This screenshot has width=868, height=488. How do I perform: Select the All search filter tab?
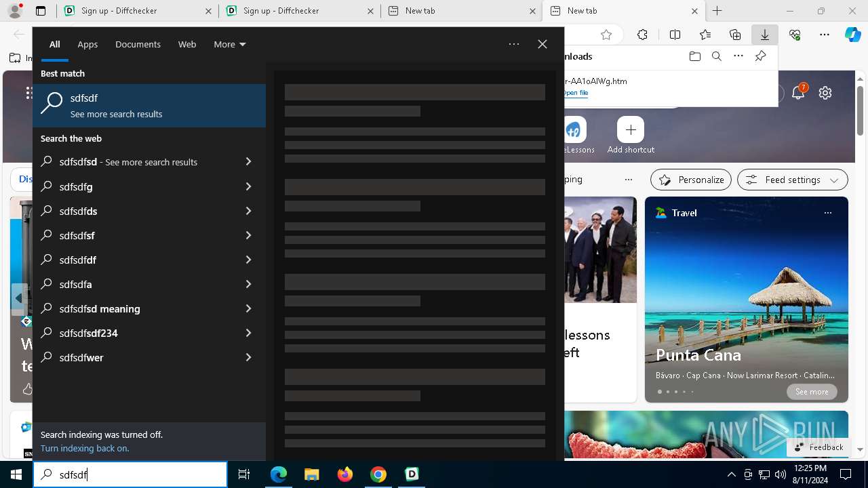pyautogui.click(x=54, y=44)
